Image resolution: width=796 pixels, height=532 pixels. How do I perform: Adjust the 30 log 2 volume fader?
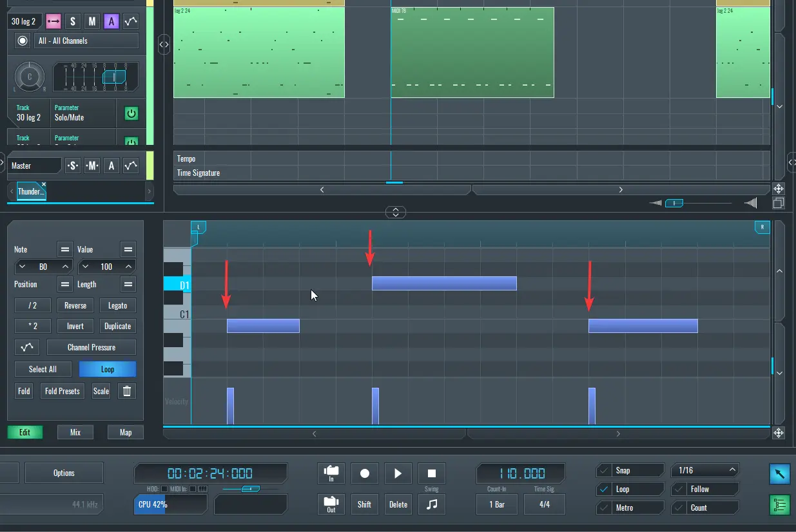[114, 77]
